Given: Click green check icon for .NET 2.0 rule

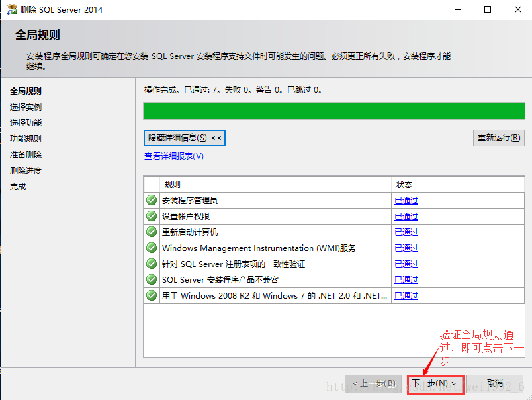Looking at the screenshot, I should pos(152,296).
